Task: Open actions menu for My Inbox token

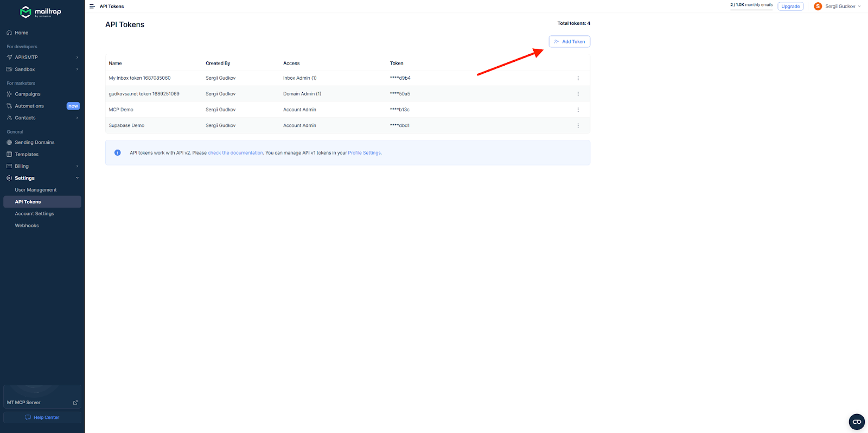Action: click(x=578, y=78)
